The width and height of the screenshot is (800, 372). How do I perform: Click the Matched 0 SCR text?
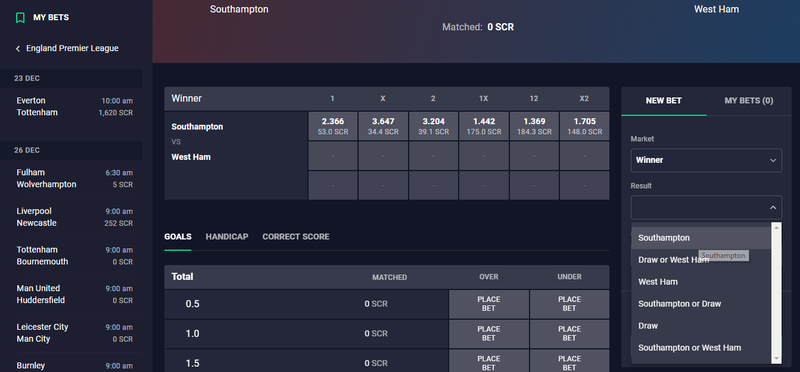[478, 27]
